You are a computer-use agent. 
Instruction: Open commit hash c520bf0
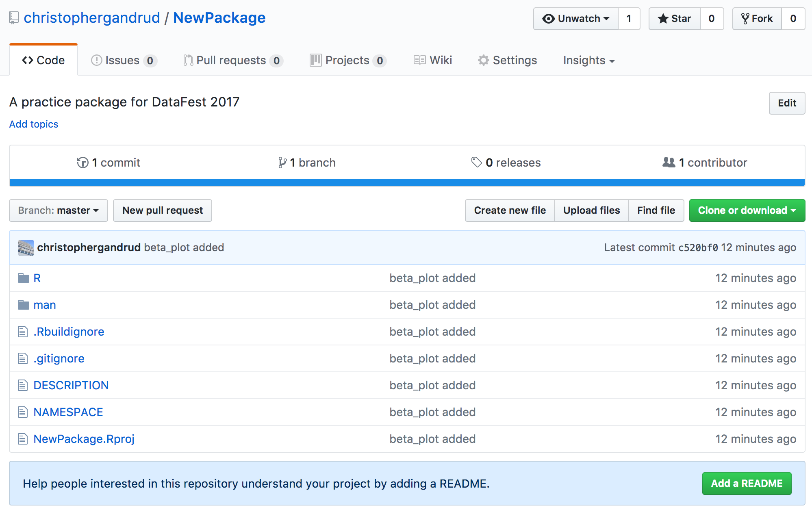(698, 248)
